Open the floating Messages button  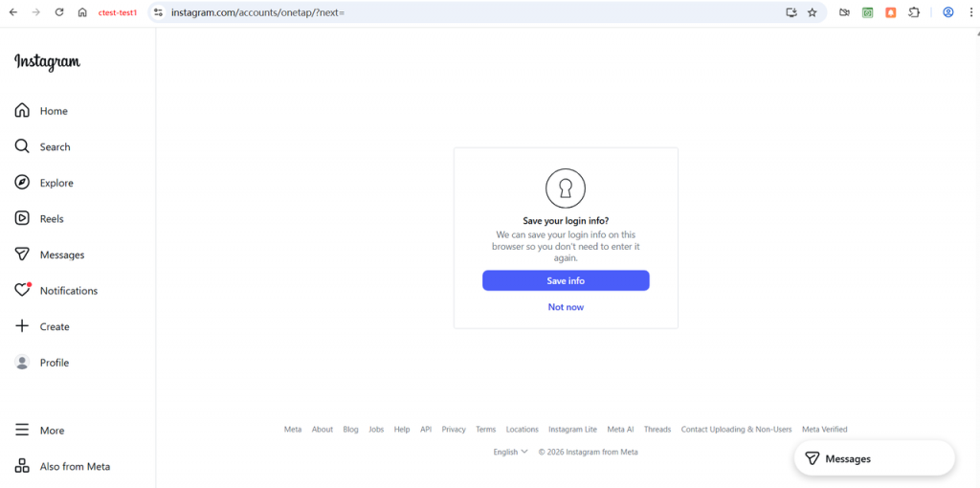pyautogui.click(x=874, y=458)
